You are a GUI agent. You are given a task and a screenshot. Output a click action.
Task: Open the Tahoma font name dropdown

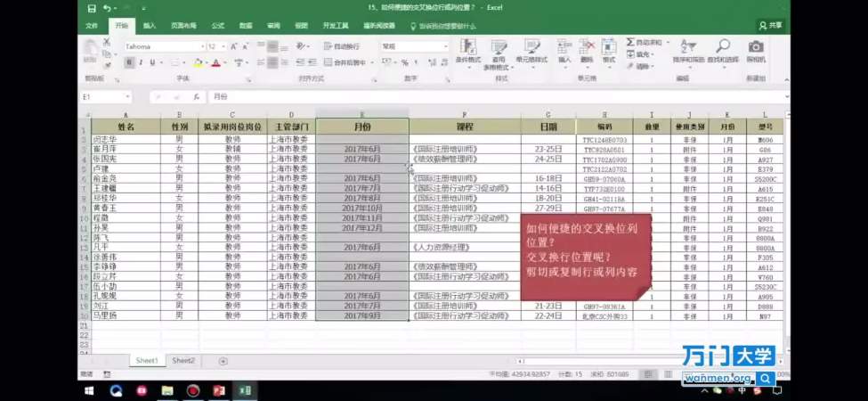pyautogui.click(x=203, y=46)
